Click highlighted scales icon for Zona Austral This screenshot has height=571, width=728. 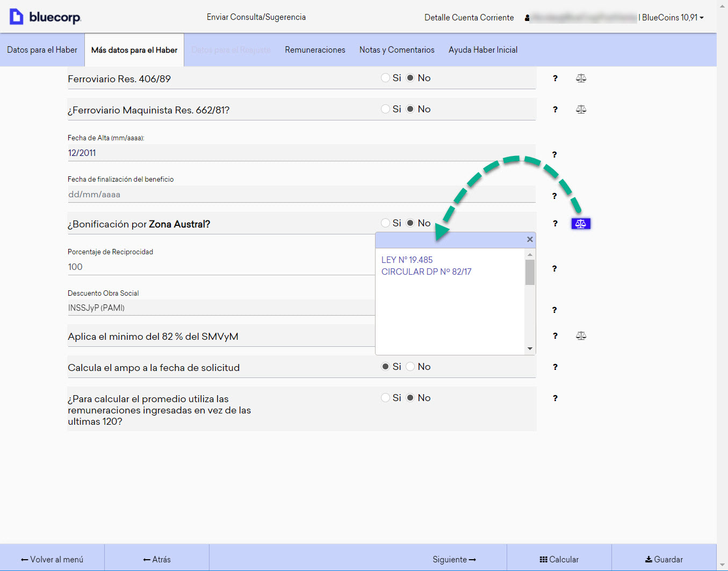click(581, 224)
